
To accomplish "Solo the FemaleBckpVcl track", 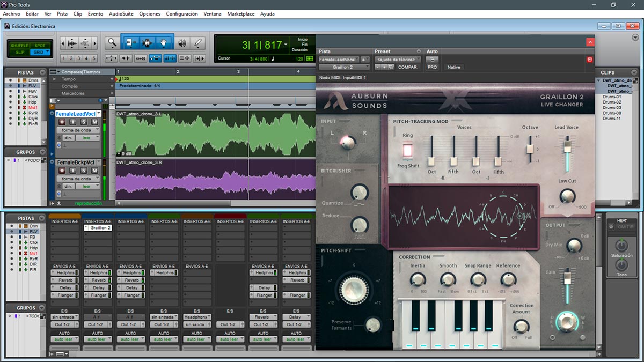I will tap(84, 171).
